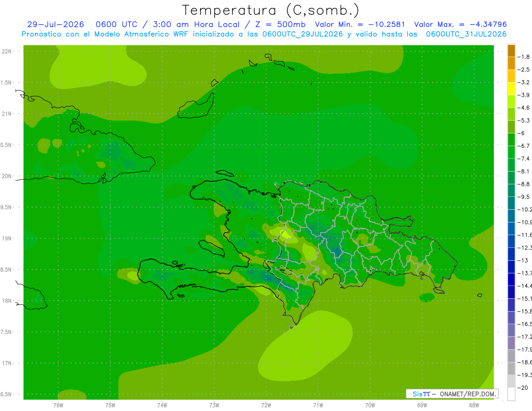Click the '71W' longitude label
Screen dimensions: 532x411
click(318, 405)
